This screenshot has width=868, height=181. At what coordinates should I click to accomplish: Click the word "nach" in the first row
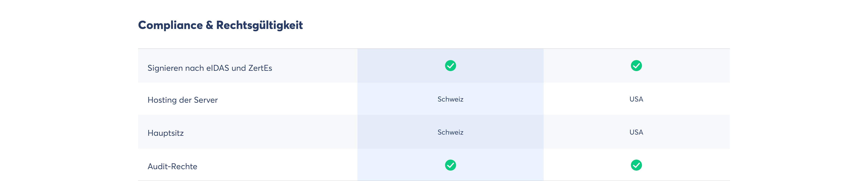(195, 68)
